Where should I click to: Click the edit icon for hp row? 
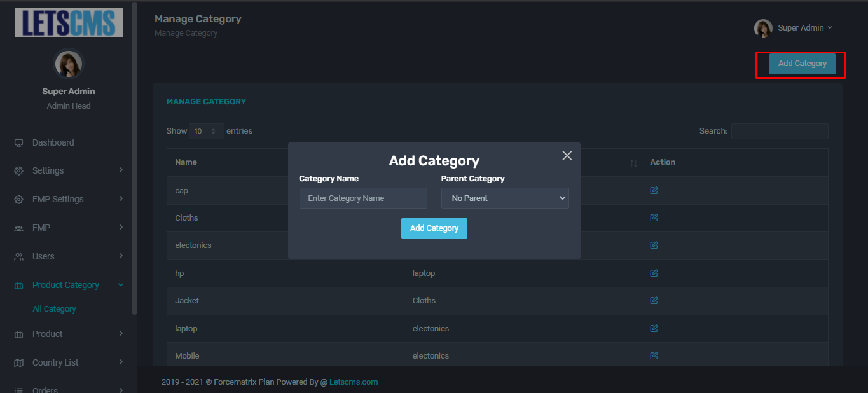point(654,273)
